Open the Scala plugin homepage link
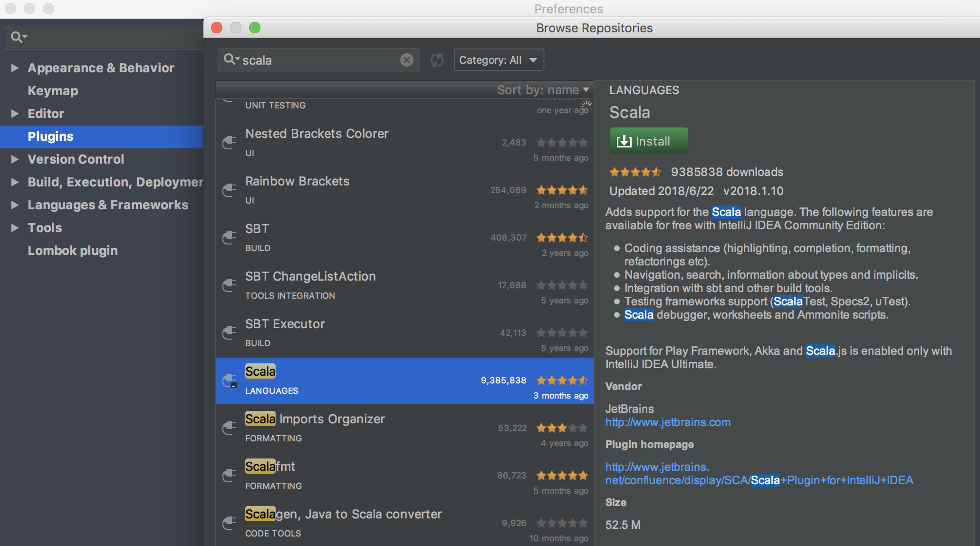This screenshot has height=546, width=980. coord(759,474)
